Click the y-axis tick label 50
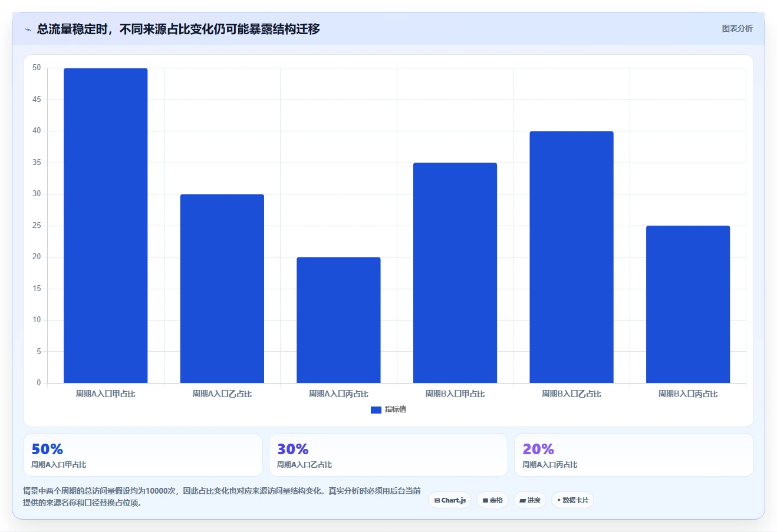The height and width of the screenshot is (532, 777). tap(37, 68)
